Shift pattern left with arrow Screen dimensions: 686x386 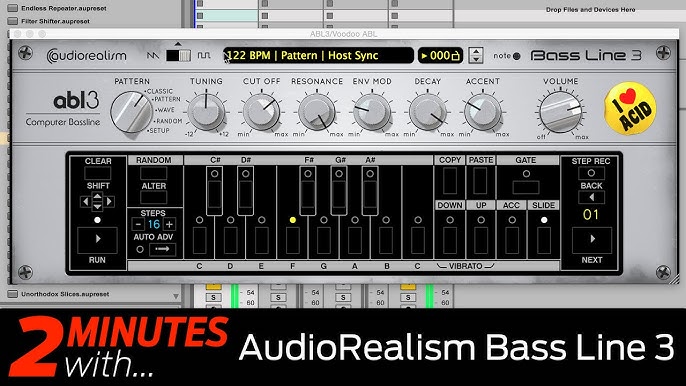tap(85, 202)
